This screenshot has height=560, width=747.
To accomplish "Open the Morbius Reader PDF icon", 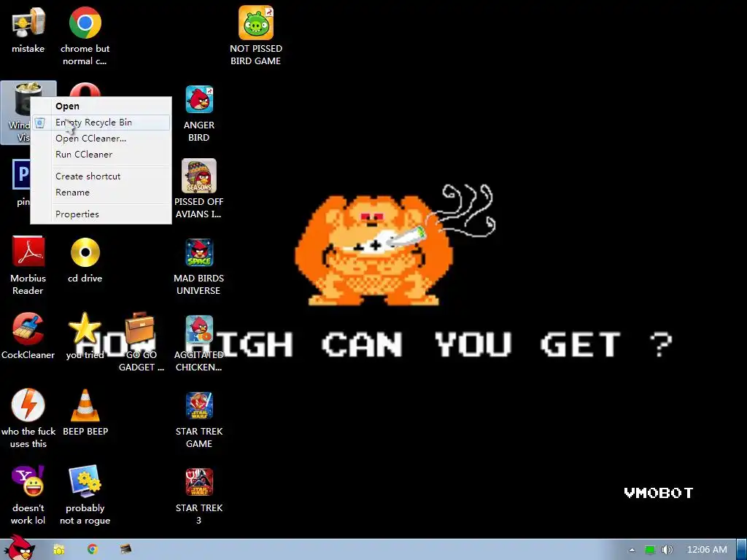I will tap(28, 251).
